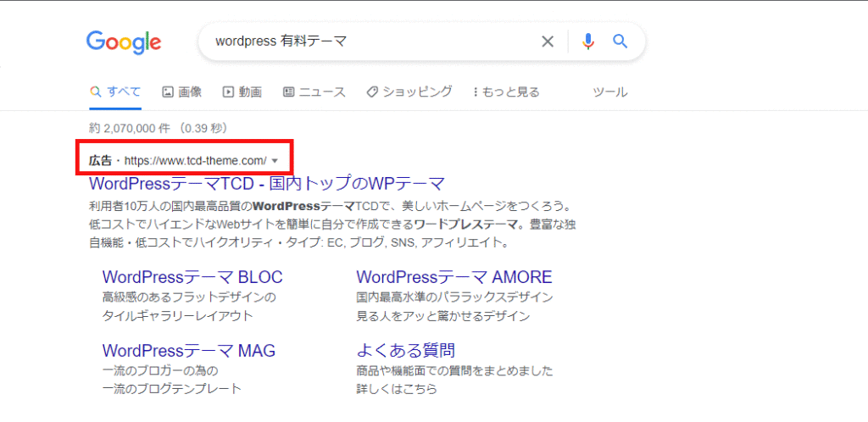Click the https://www.tcd-theme.com/ ad URL
Screen dimensions: 868x422
196,160
